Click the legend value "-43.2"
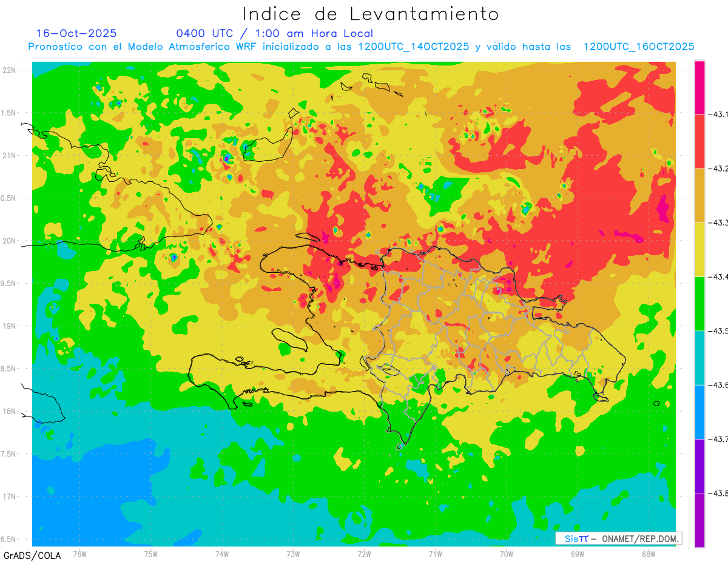Viewport: 728px width, 562px height. (x=718, y=169)
